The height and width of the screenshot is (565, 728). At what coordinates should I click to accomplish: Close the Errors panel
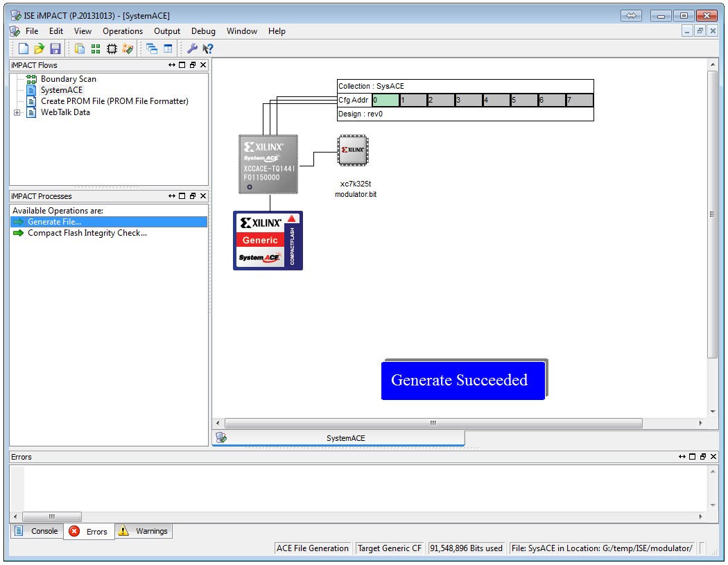tap(713, 457)
